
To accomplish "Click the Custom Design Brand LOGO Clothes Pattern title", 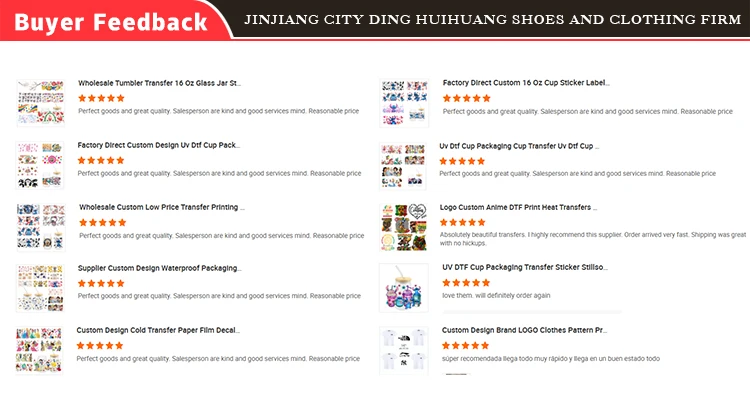I will (x=525, y=330).
